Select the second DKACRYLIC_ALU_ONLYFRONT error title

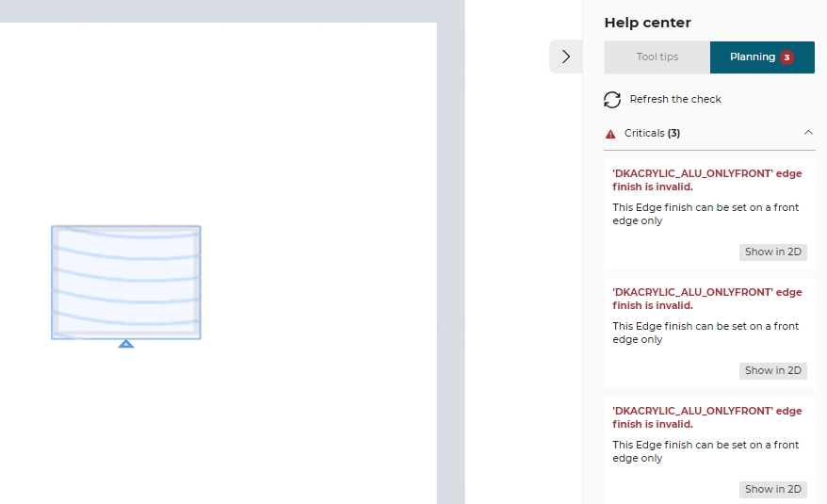(x=706, y=299)
